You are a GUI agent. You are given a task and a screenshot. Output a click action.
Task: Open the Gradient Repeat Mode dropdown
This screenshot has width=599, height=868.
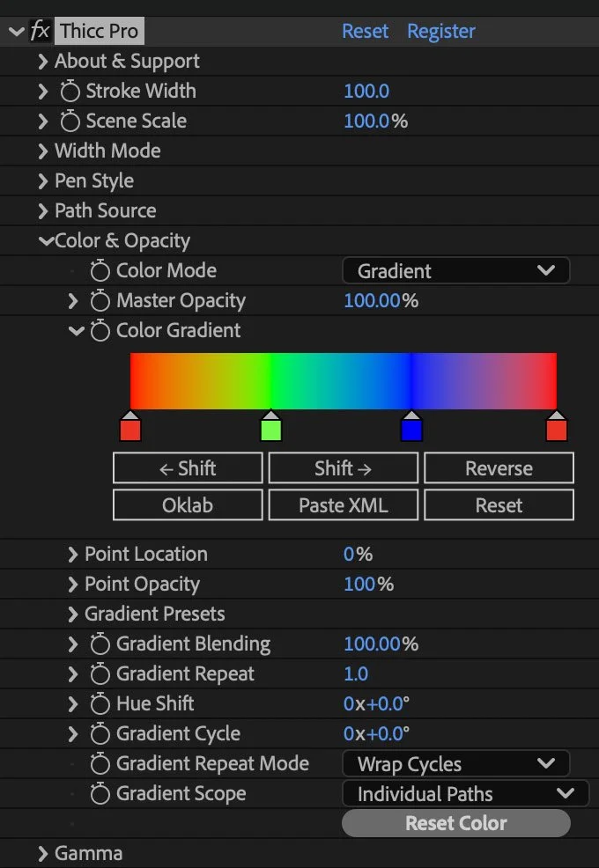tap(456, 764)
